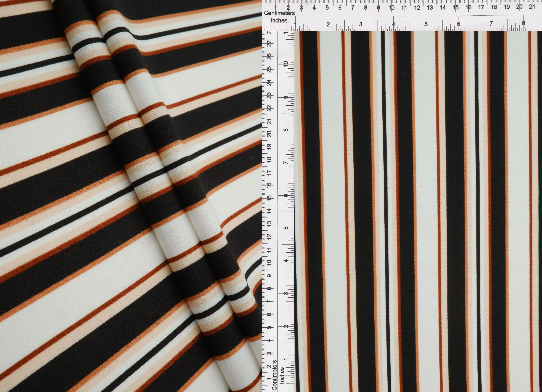Click the horizontal ruler's "Centimeters" label

(279, 13)
